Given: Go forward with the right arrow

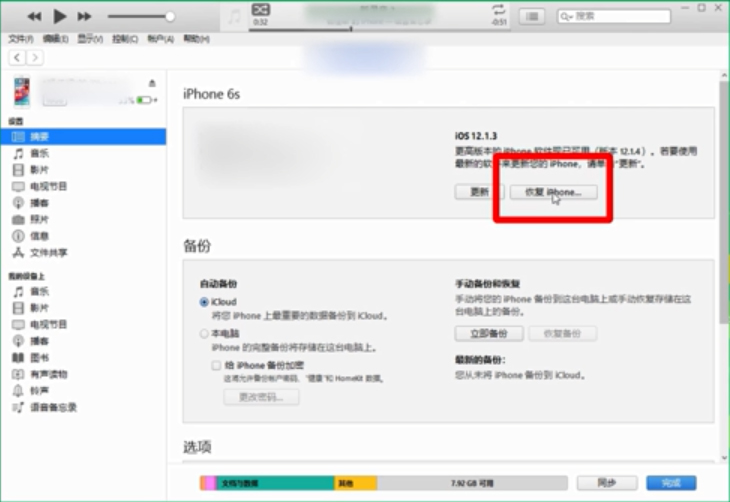Looking at the screenshot, I should click(35, 58).
